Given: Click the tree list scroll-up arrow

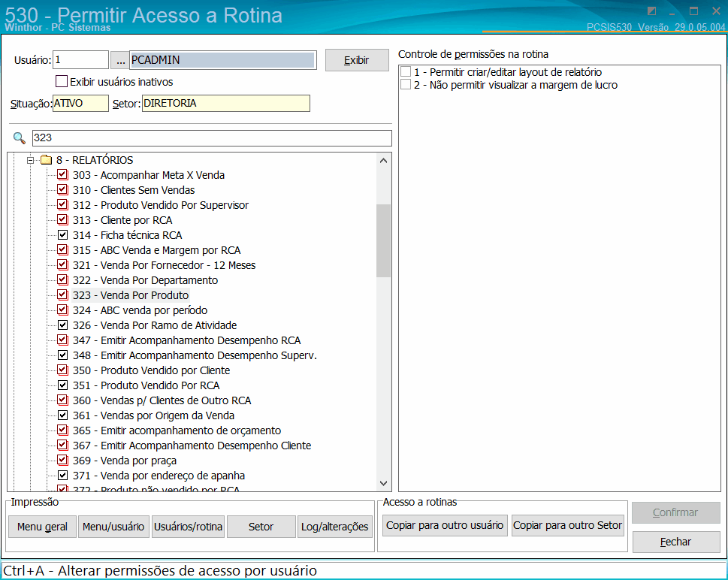Looking at the screenshot, I should [383, 161].
